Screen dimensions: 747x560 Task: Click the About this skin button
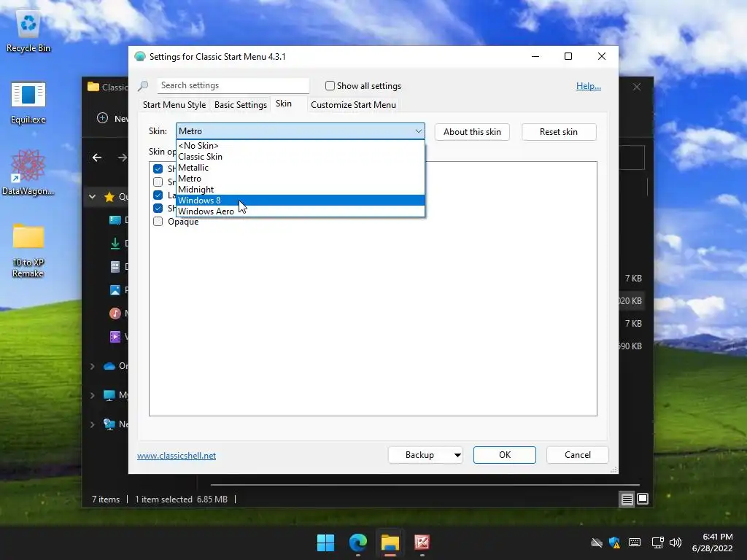472,132
